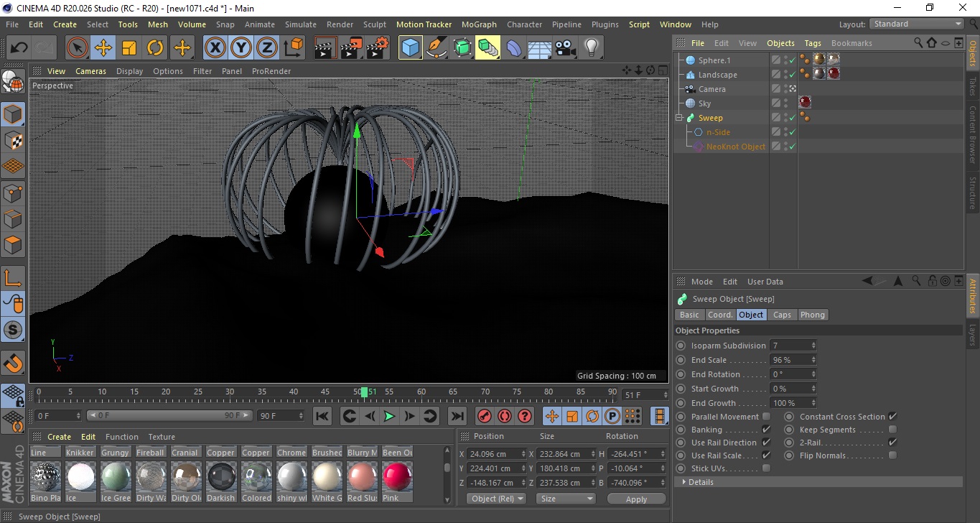The image size is (980, 523).
Task: Add a Camera object
Action: click(565, 48)
